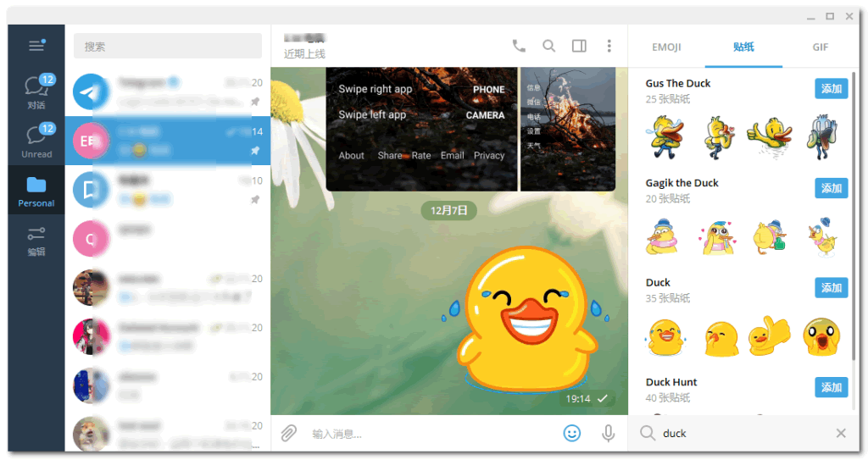Add the Duck Hunt sticker set
The height and width of the screenshot is (460, 868).
(831, 387)
